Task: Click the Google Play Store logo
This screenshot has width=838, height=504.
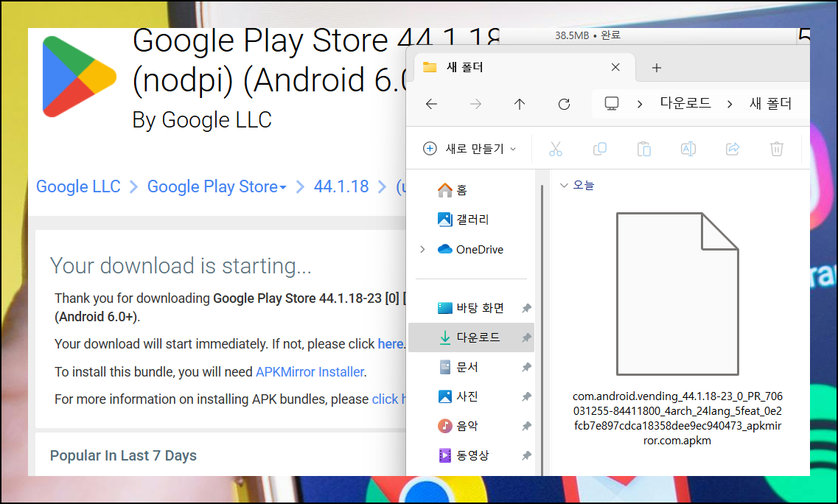Action: (79, 77)
